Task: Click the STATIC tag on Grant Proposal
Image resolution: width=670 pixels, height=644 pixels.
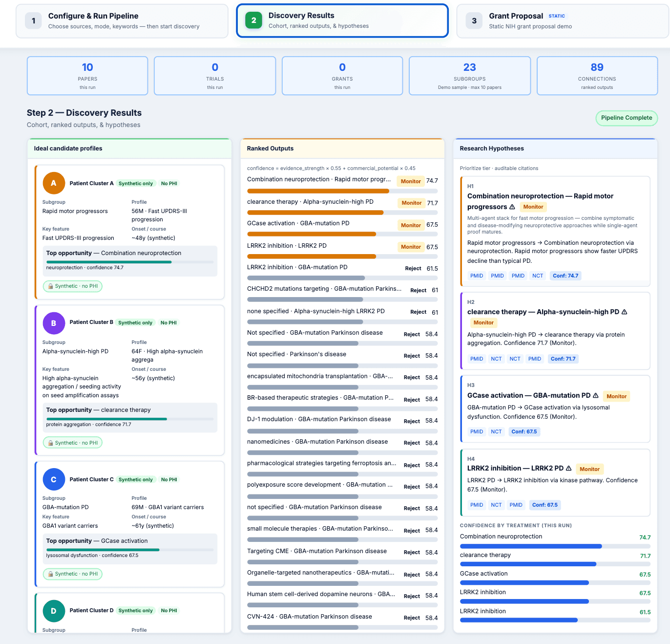Action: [557, 16]
